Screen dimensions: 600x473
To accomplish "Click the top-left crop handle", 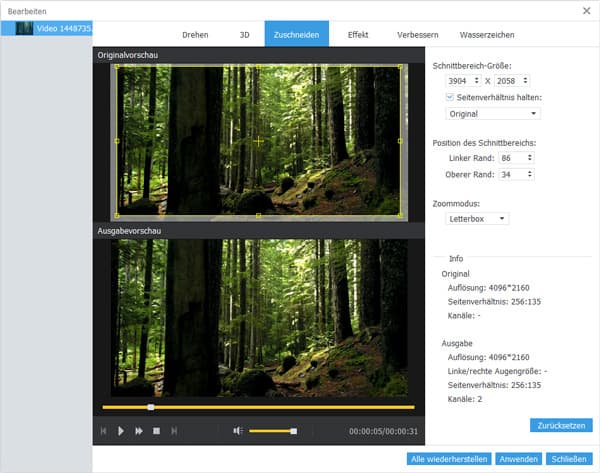I will pyautogui.click(x=117, y=67).
